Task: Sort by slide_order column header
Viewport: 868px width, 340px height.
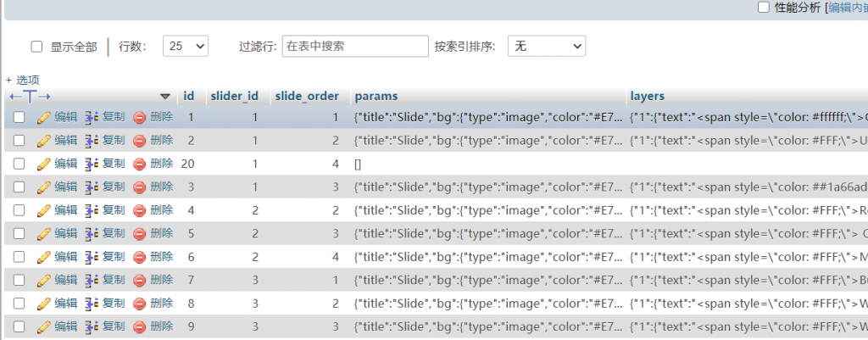Action: tap(307, 96)
